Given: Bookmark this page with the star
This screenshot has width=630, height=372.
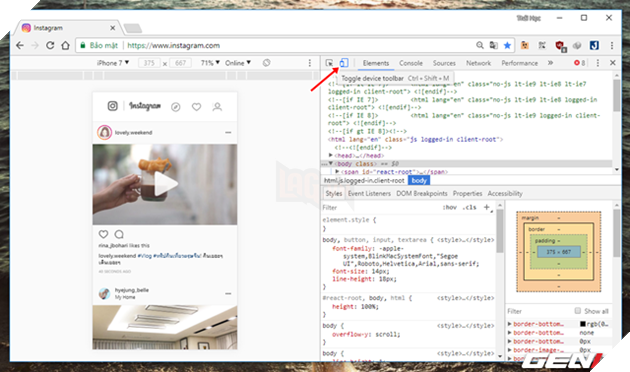Looking at the screenshot, I should (x=507, y=45).
